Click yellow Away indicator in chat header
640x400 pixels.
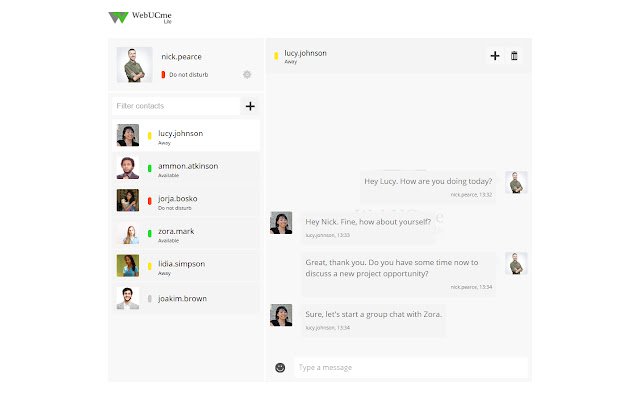tap(276, 56)
